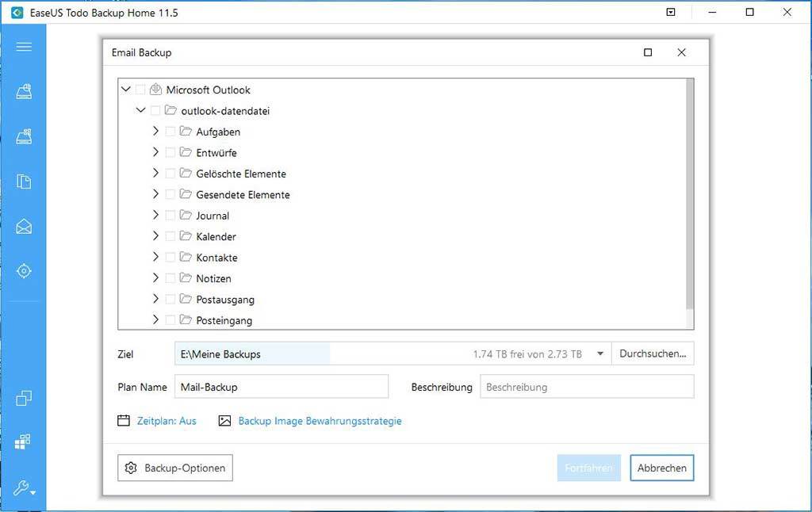The image size is (812, 512).
Task: Open Clone sidebar icon
Action: pos(24,398)
